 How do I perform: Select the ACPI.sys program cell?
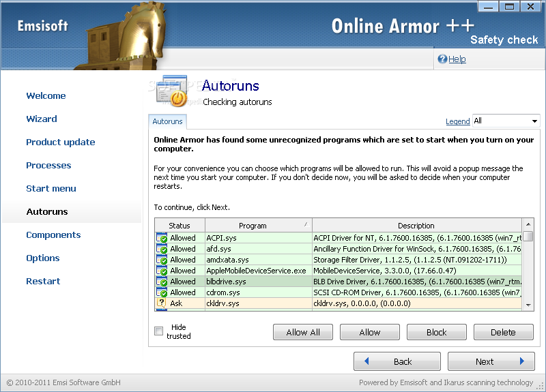259,238
